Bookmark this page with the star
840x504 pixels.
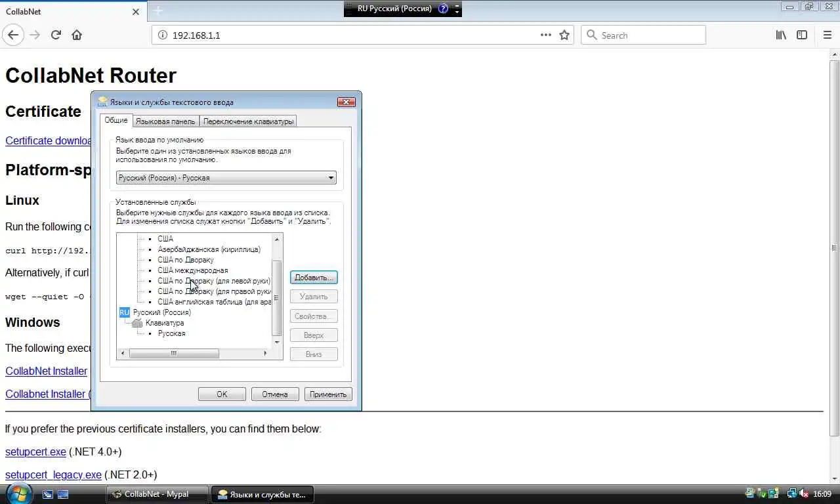564,35
